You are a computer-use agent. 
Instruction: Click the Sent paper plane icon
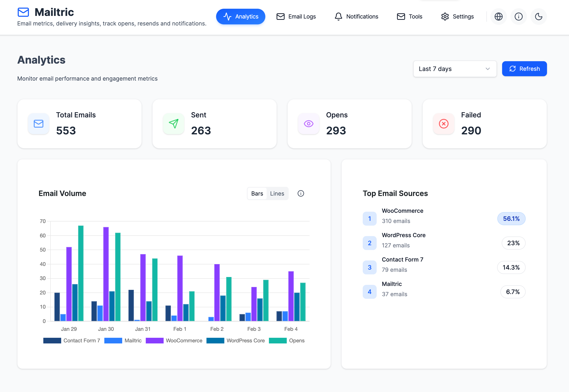point(174,123)
